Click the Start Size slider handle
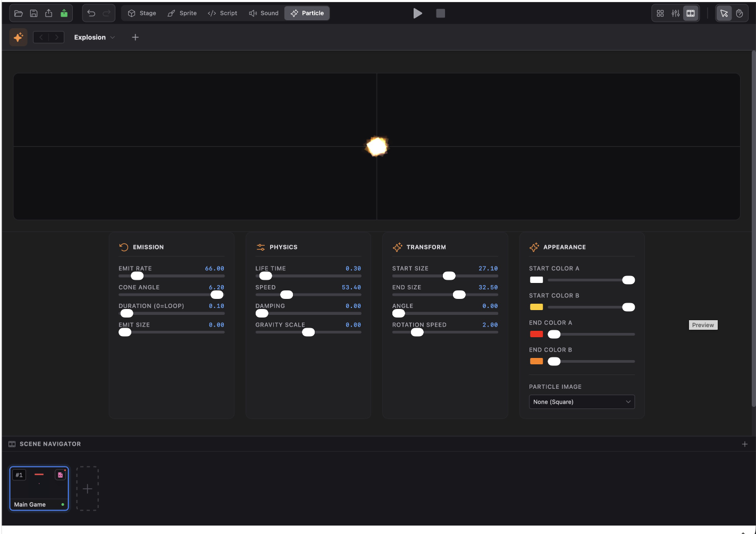This screenshot has width=756, height=534. pos(449,276)
